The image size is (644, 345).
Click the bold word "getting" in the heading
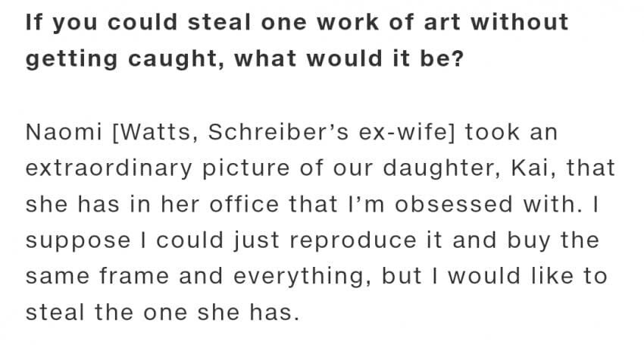click(72, 59)
